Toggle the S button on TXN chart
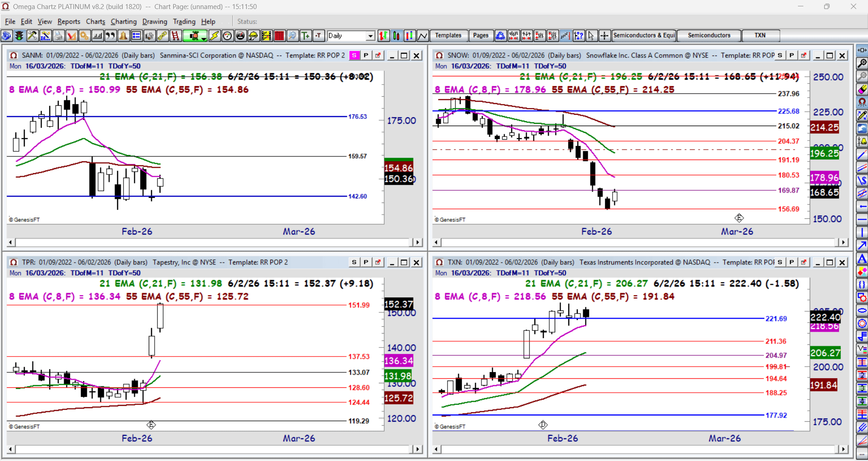Image resolution: width=868 pixels, height=461 pixels. [x=780, y=262]
